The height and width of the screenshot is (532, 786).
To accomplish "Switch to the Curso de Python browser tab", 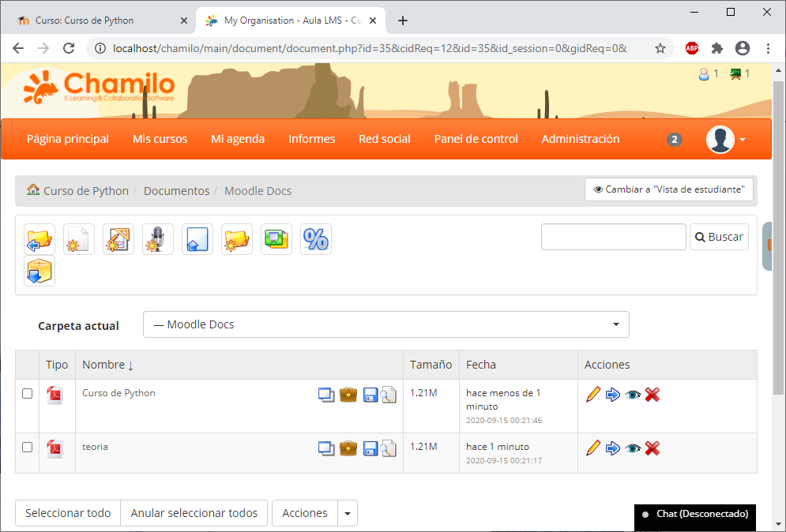I will pos(95,20).
